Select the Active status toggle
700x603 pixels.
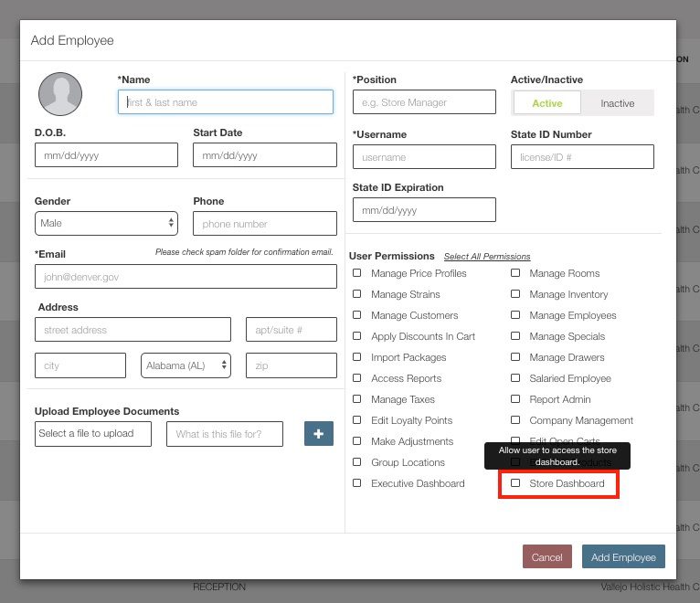pyautogui.click(x=547, y=103)
